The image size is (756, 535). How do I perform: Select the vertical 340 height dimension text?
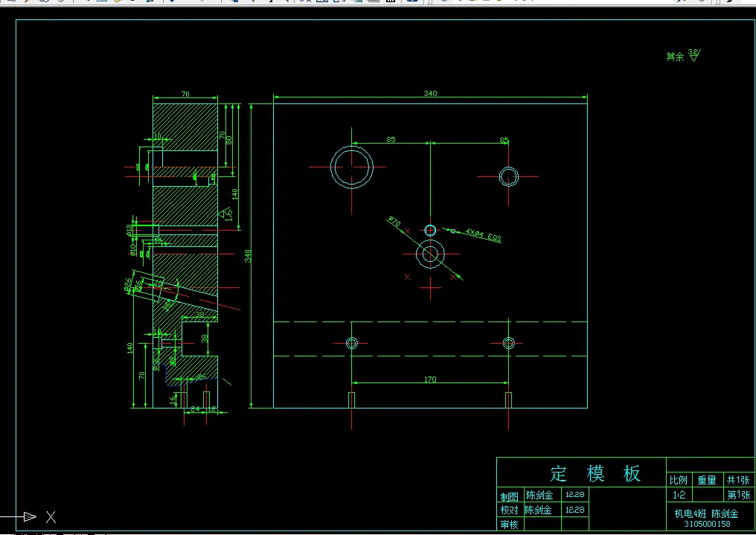(x=248, y=256)
